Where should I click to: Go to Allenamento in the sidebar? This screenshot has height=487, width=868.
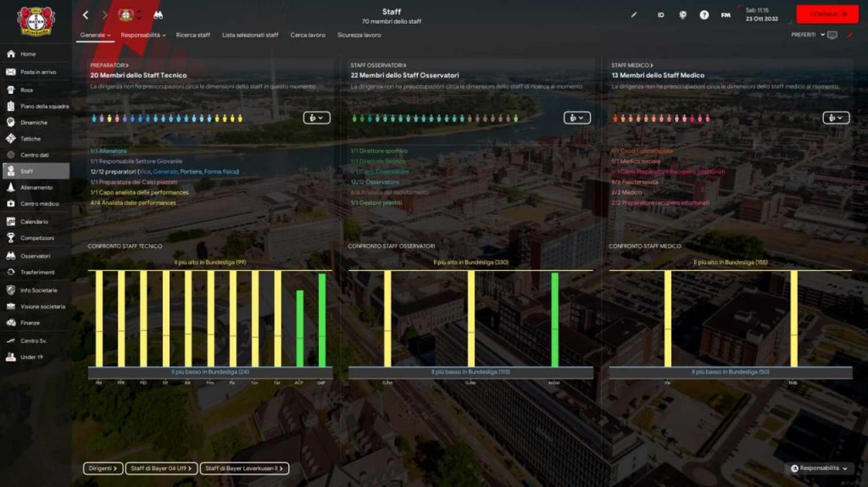point(36,187)
